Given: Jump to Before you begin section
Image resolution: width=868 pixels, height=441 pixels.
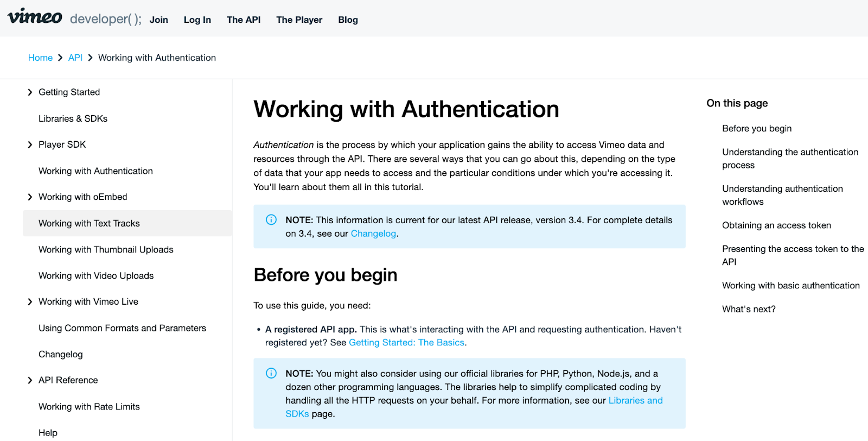Looking at the screenshot, I should [757, 129].
